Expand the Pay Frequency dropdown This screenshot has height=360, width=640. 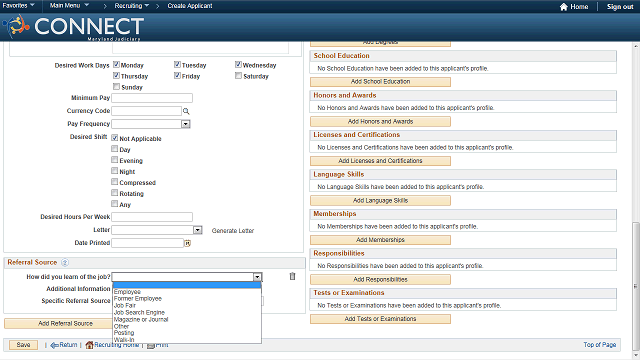click(186, 124)
